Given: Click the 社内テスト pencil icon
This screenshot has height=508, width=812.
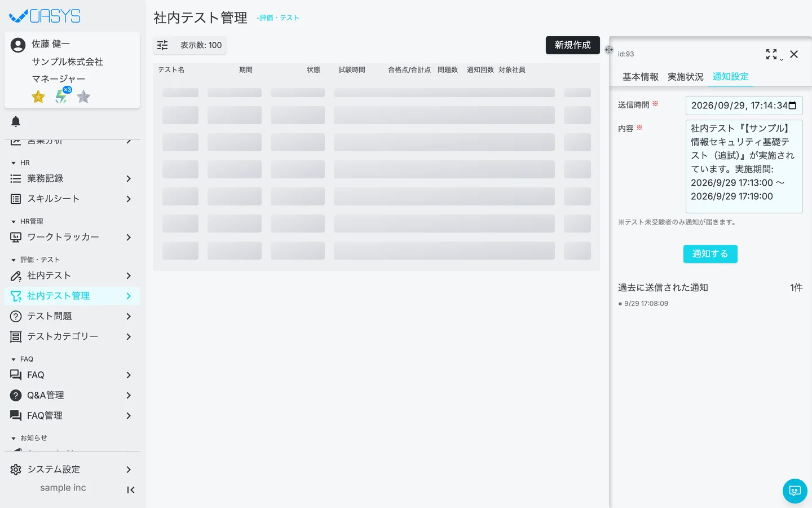Looking at the screenshot, I should pos(16,275).
